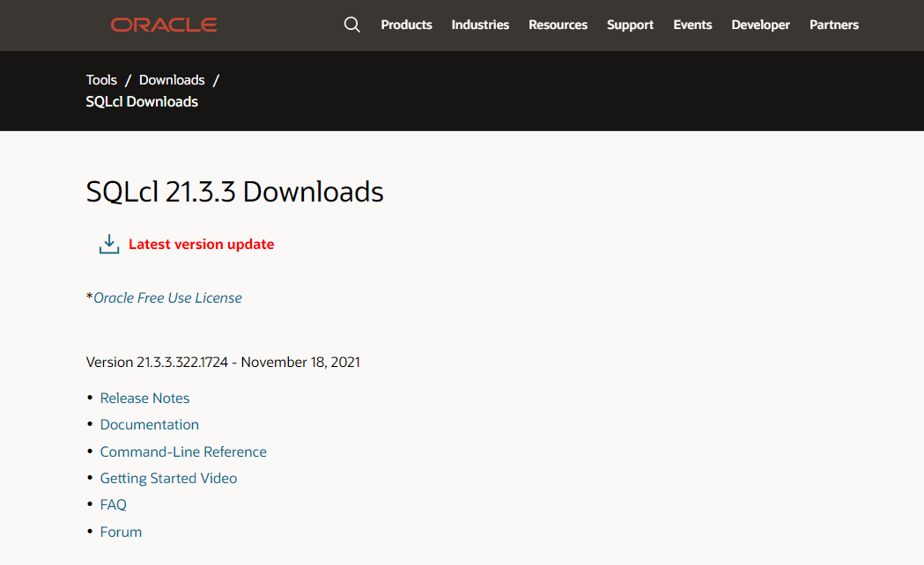924x565 pixels.
Task: Open Command-Line Reference link
Action: pyautogui.click(x=183, y=452)
